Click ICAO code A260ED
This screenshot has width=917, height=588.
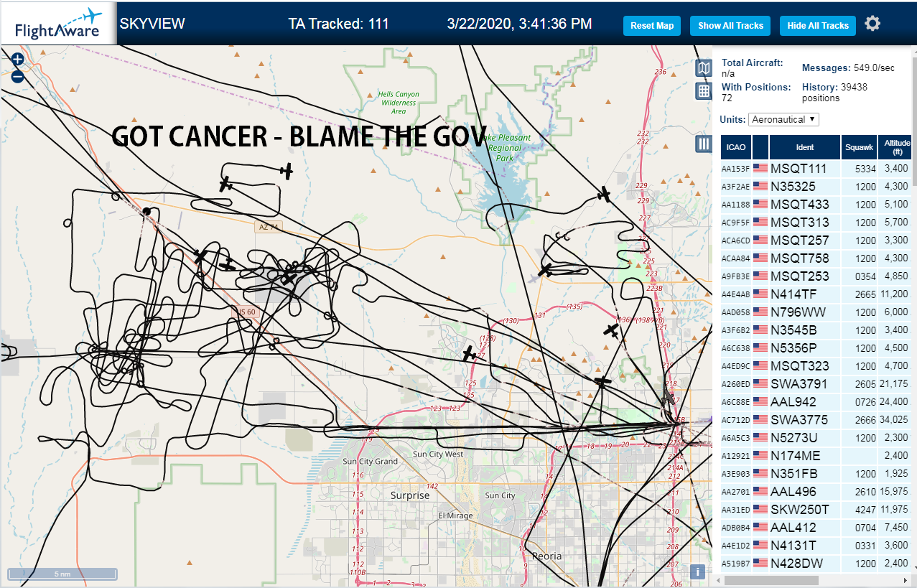[x=735, y=385]
